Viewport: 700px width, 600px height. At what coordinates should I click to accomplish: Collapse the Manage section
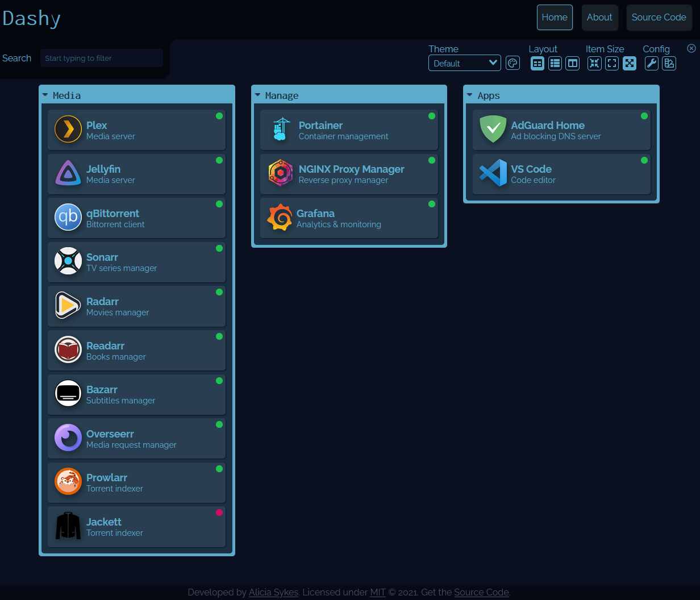pyautogui.click(x=258, y=95)
